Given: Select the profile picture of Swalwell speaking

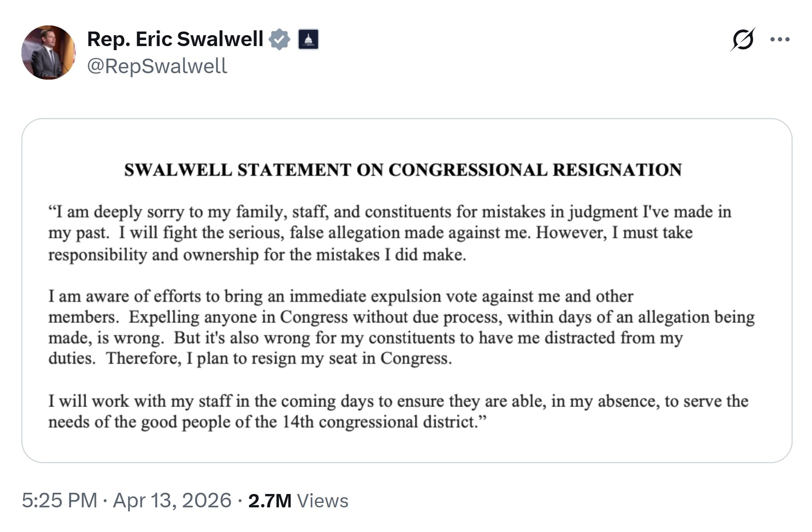Looking at the screenshot, I should coord(49,52).
